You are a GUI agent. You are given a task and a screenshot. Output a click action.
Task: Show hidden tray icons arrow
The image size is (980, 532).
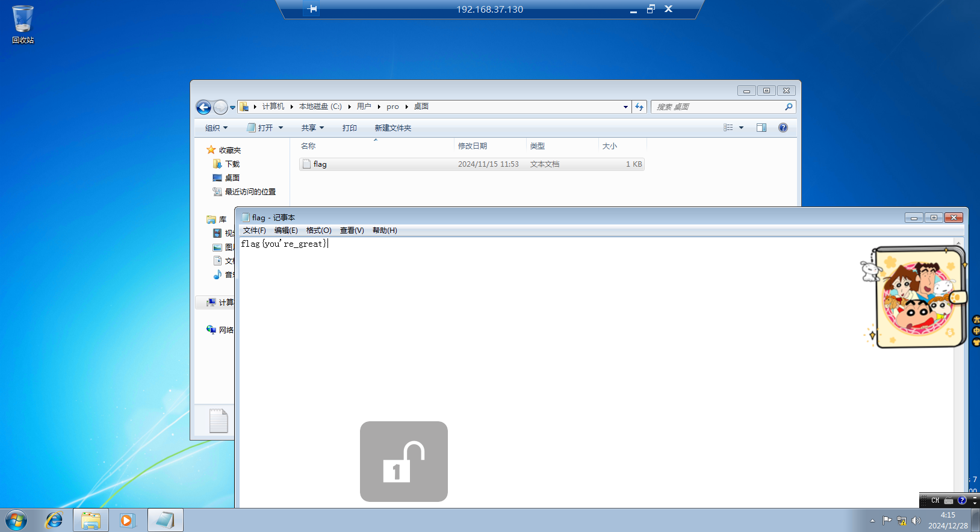pos(872,521)
